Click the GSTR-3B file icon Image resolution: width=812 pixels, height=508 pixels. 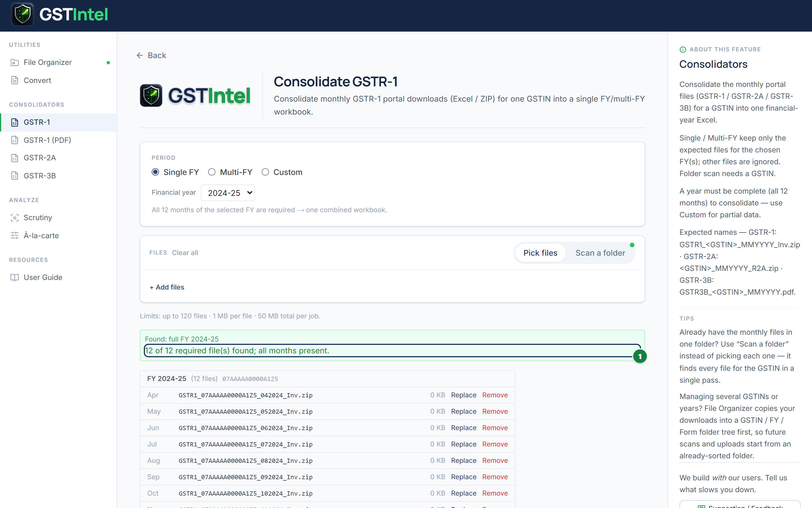point(14,176)
